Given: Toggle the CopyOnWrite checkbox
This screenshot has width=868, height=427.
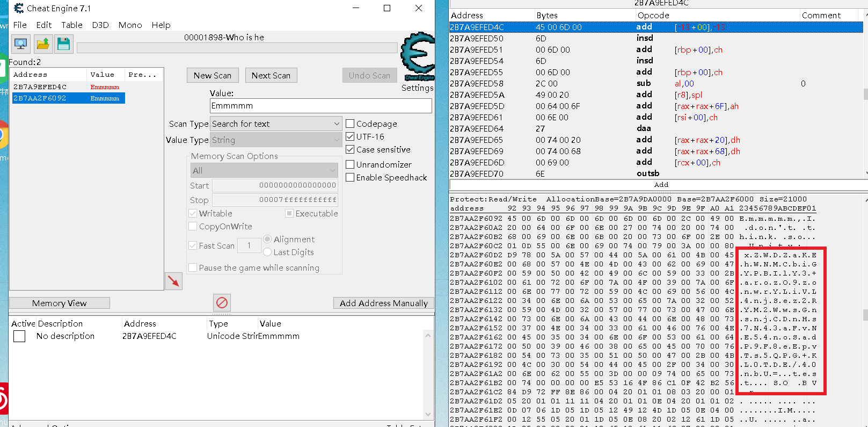Looking at the screenshot, I should click(193, 226).
